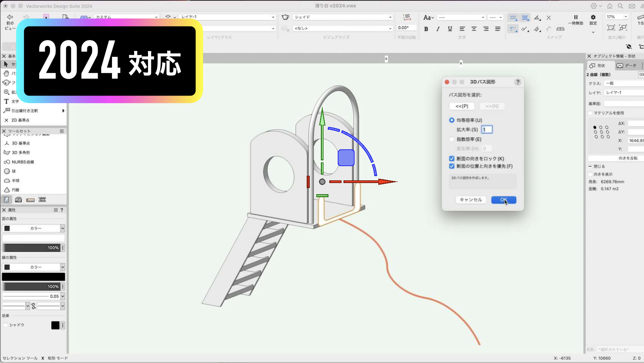Toggle smart points snap icon

[x=513, y=29]
